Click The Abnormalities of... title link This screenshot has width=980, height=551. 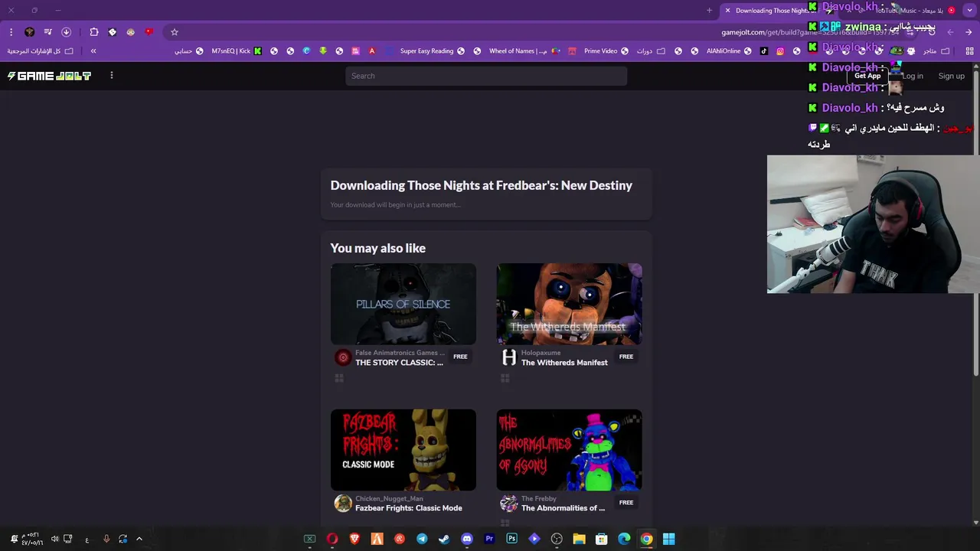click(x=563, y=508)
